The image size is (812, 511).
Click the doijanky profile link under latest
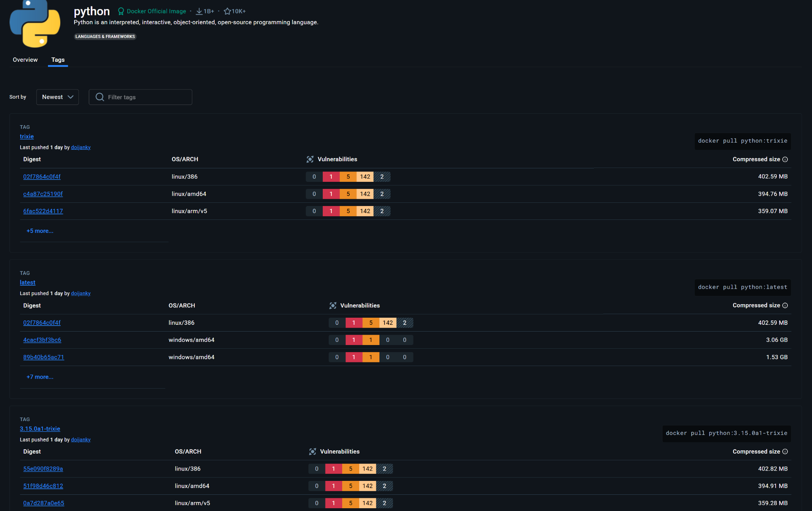[x=81, y=293]
